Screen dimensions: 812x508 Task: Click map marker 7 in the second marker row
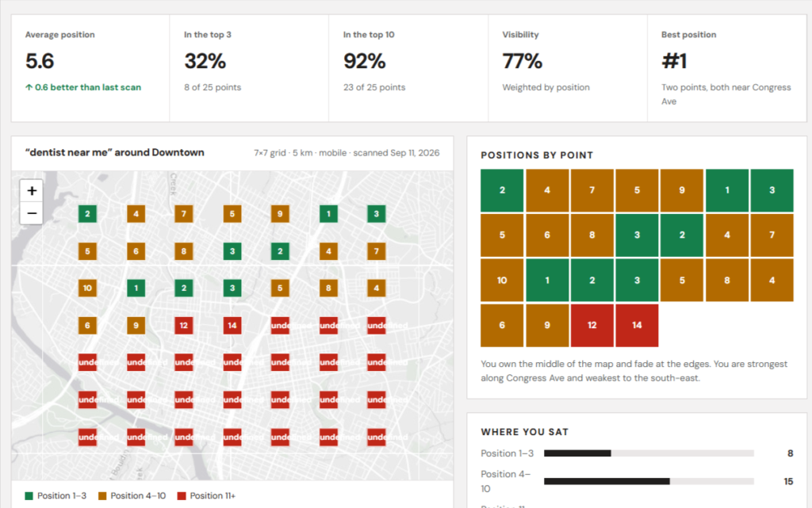(377, 251)
